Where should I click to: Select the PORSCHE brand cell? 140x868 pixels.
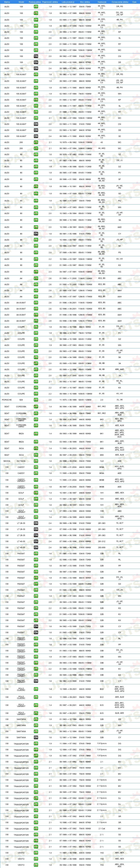pyautogui.click(x=7, y=400)
